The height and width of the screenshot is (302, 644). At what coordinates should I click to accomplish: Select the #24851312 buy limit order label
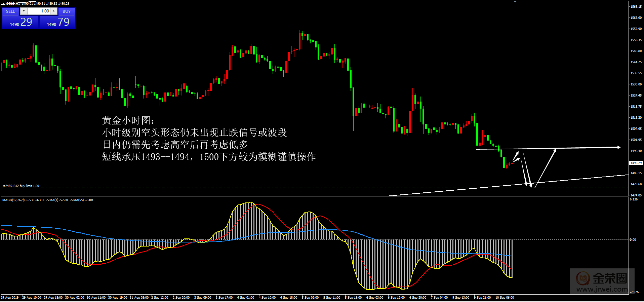pos(21,186)
